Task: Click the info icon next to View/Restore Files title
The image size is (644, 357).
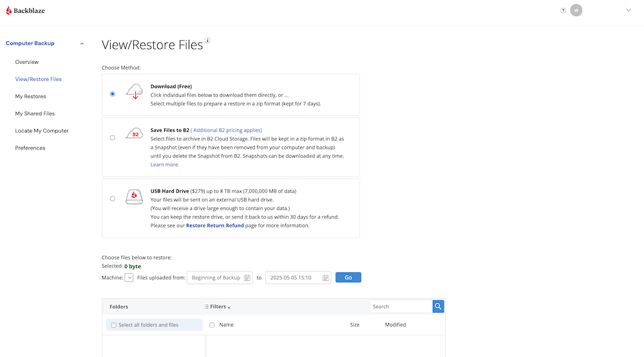Action: (x=208, y=40)
